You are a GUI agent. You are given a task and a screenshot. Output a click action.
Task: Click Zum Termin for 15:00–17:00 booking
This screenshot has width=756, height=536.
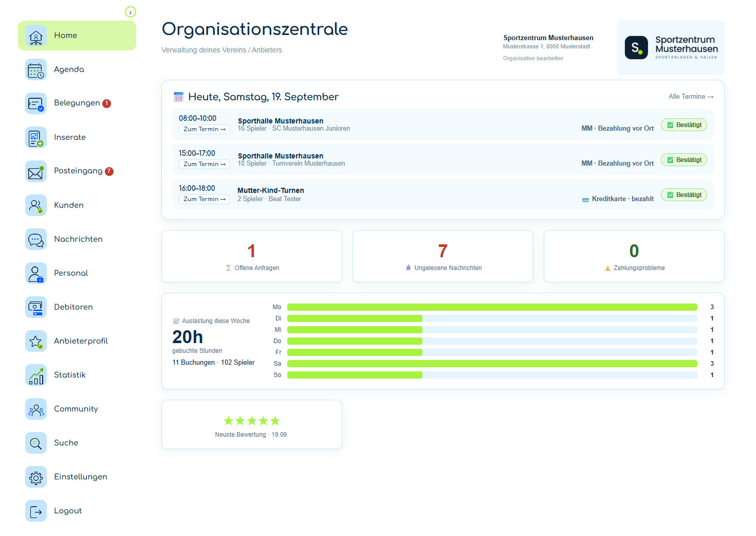pos(205,164)
